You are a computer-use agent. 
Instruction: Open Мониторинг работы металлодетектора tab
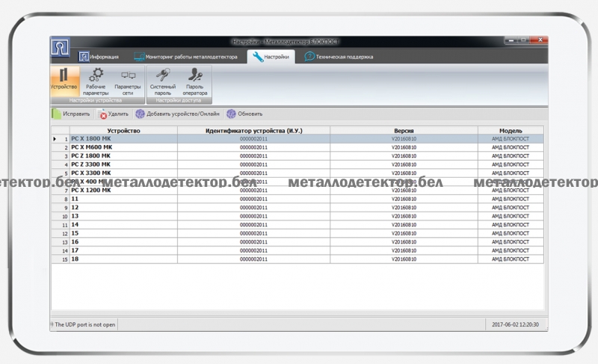pos(185,57)
